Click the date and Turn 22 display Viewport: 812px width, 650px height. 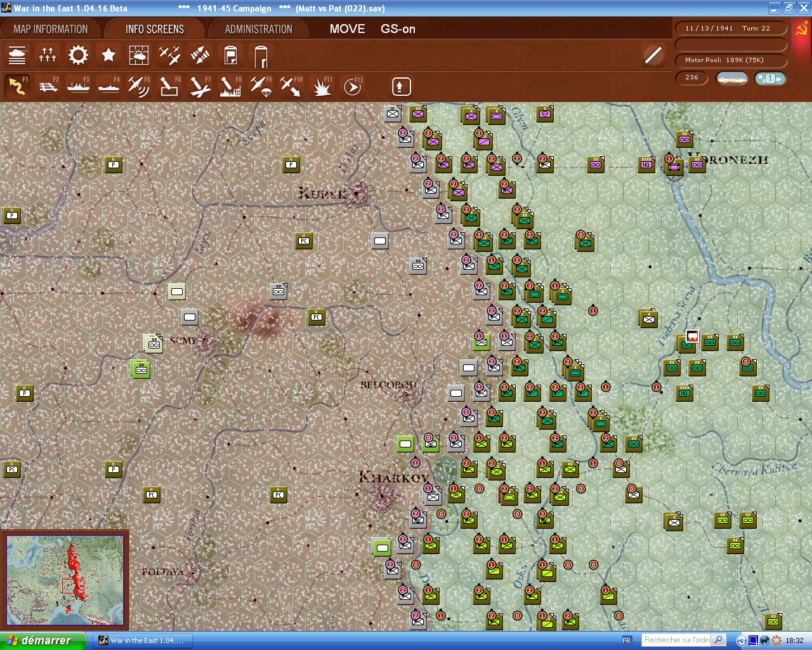pyautogui.click(x=731, y=29)
